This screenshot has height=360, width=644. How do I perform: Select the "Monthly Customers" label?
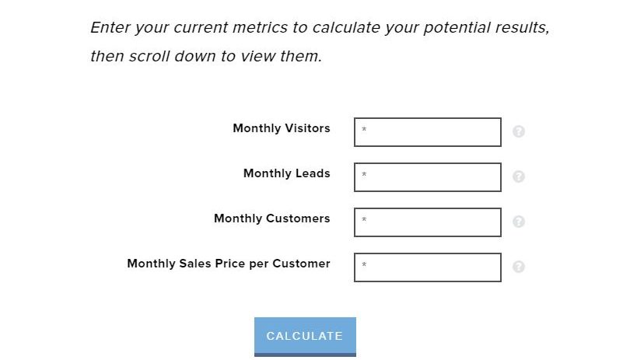pos(272,218)
